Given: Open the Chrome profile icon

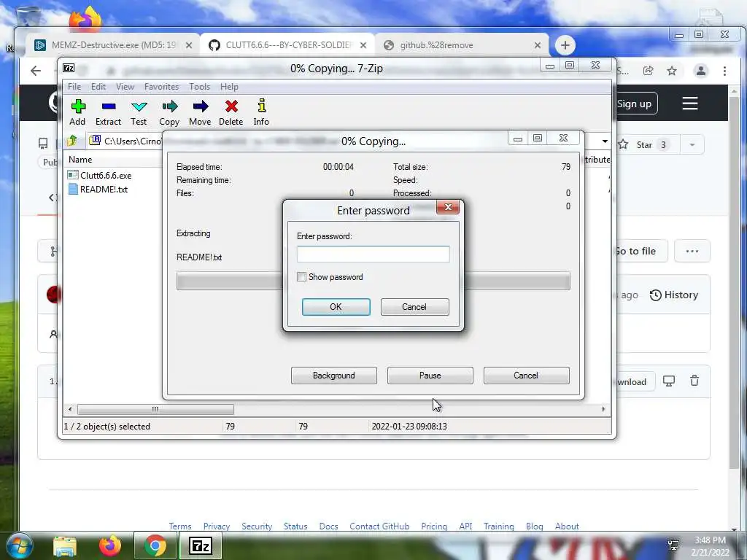Looking at the screenshot, I should [701, 71].
